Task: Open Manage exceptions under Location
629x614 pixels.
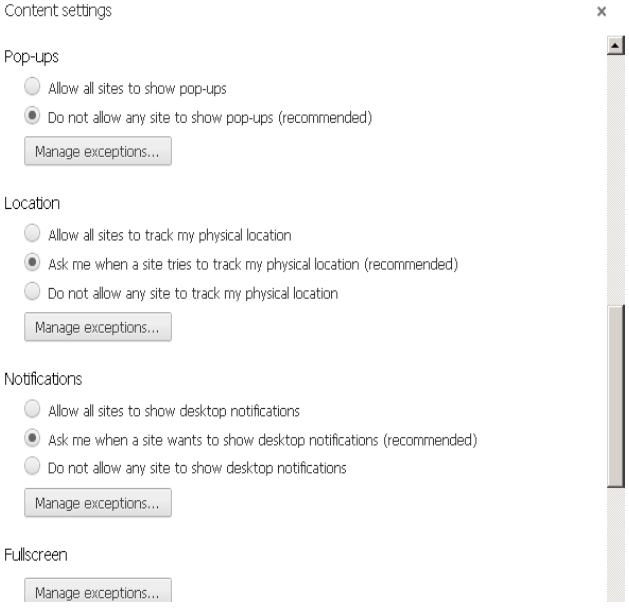Action: pos(98,327)
